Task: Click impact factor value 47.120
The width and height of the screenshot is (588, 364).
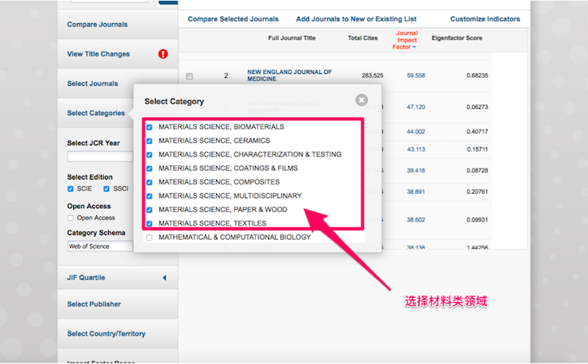Action: [x=416, y=107]
